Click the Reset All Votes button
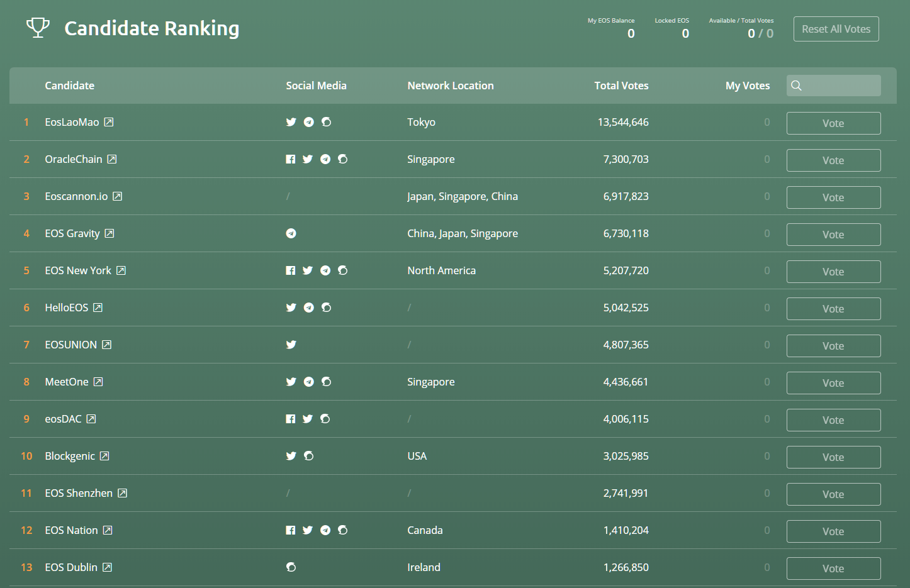This screenshot has height=588, width=910. click(x=836, y=29)
